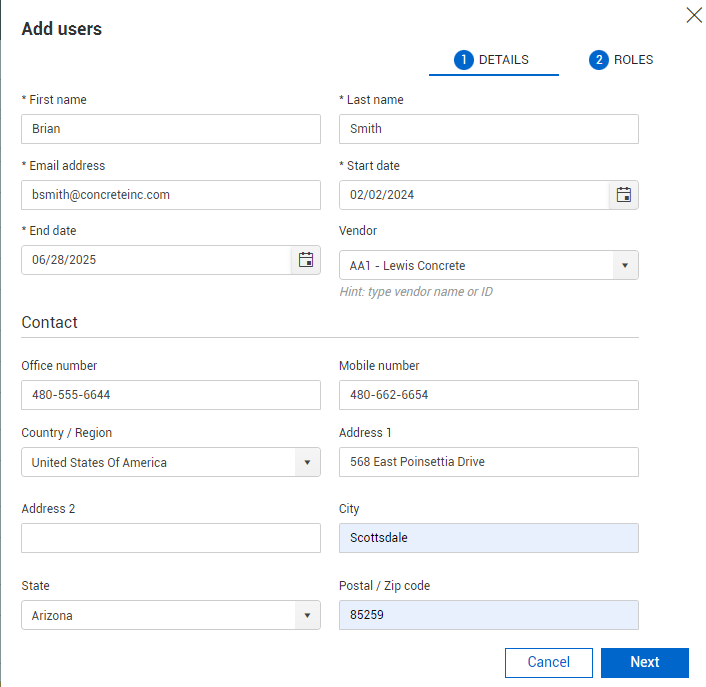Viewport: 706px width, 687px height.
Task: Open the Start date calendar picker
Action: point(623,195)
